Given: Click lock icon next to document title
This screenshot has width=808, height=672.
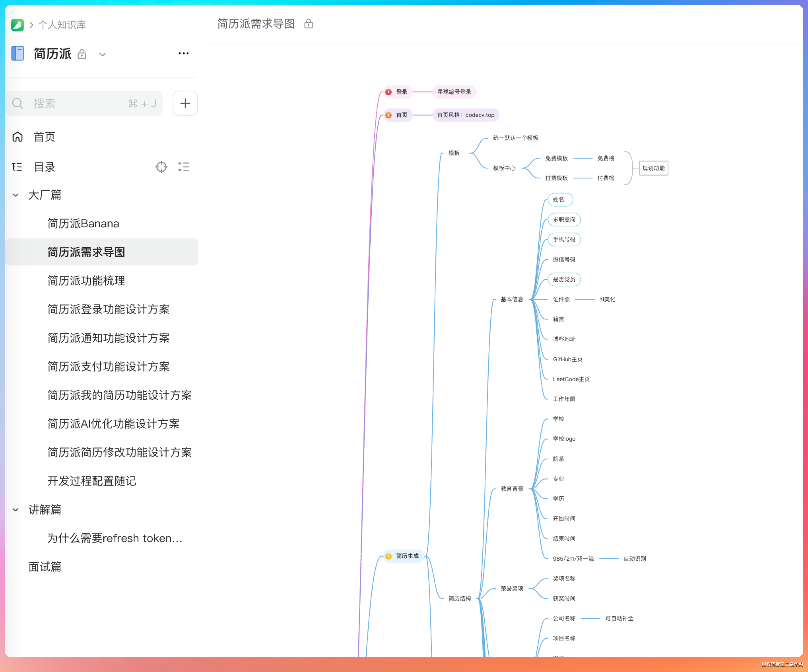Looking at the screenshot, I should tap(308, 24).
